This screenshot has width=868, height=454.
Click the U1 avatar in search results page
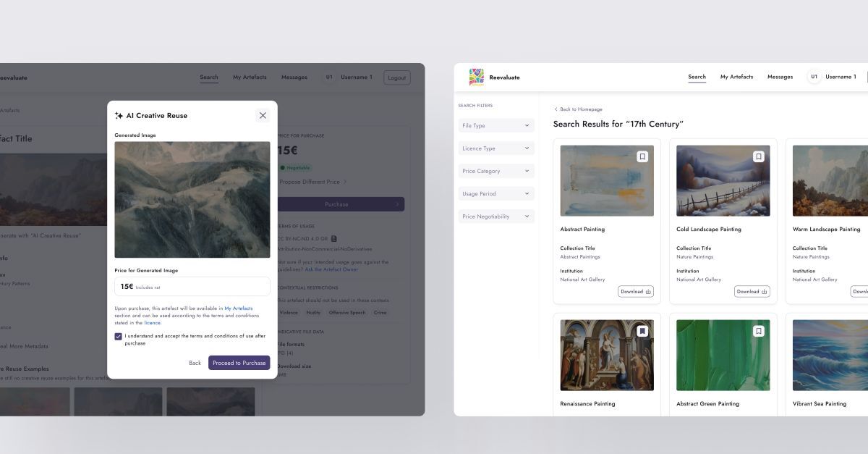pyautogui.click(x=814, y=77)
